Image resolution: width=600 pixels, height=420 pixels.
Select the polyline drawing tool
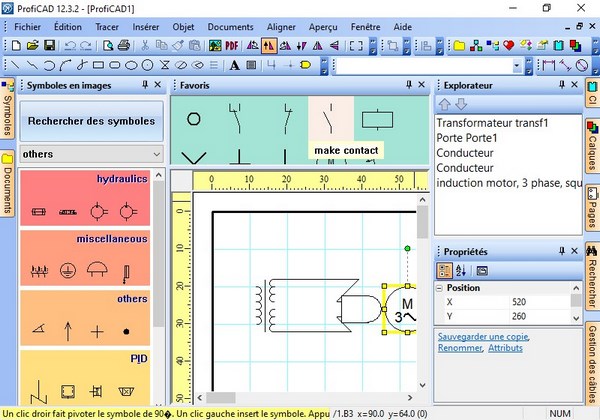(32, 65)
